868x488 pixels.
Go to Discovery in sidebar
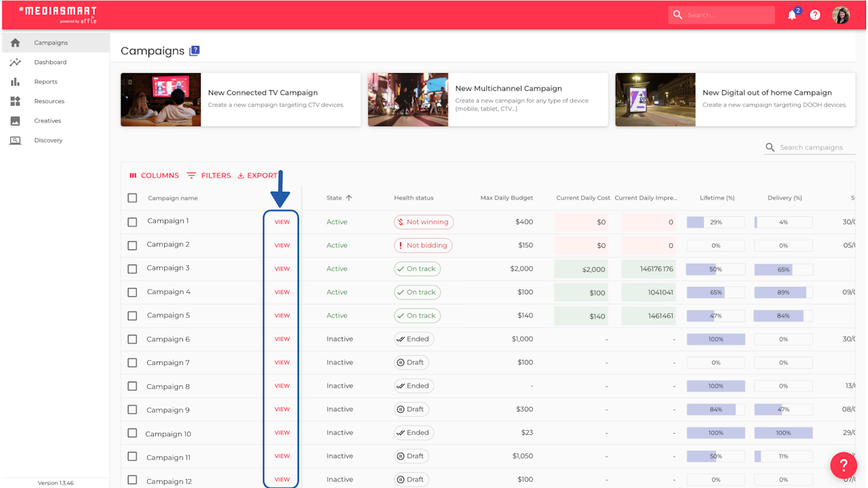(48, 140)
